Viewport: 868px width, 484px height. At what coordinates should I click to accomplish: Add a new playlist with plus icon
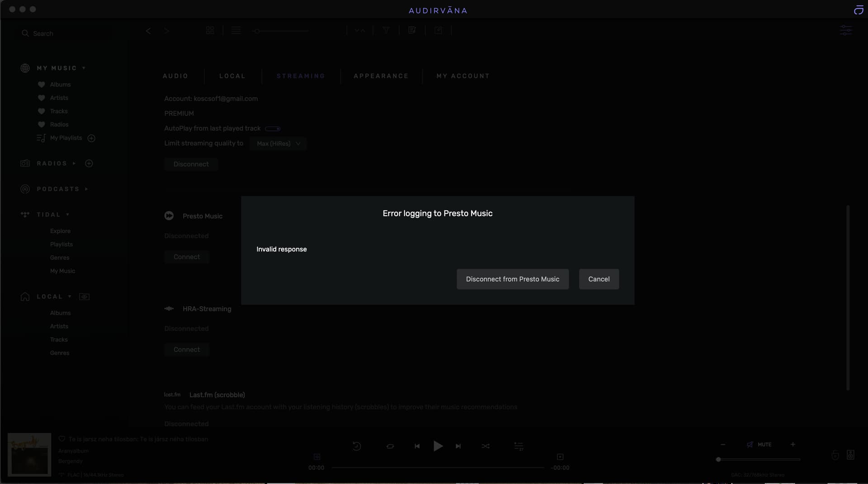tap(91, 138)
